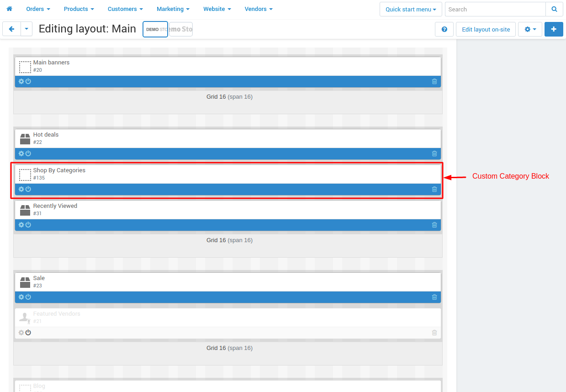Disable the Shop By Categories block
The width and height of the screenshot is (566, 392).
coord(28,189)
